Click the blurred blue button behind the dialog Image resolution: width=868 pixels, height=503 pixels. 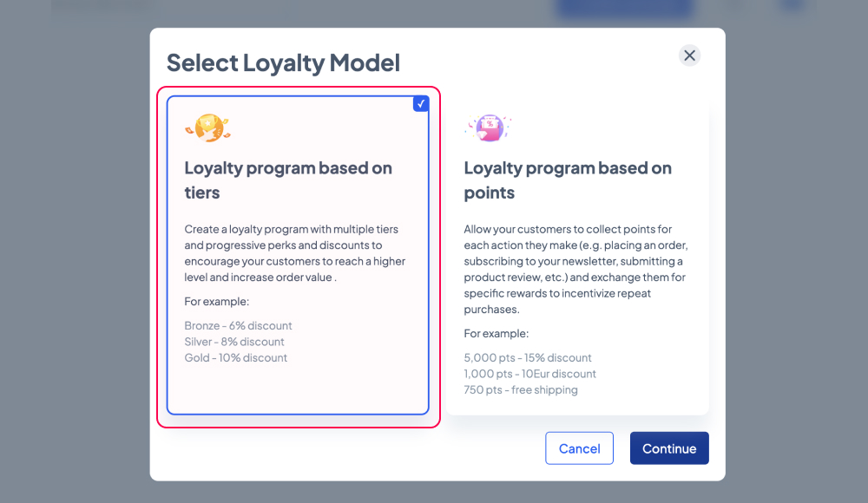pos(624,8)
